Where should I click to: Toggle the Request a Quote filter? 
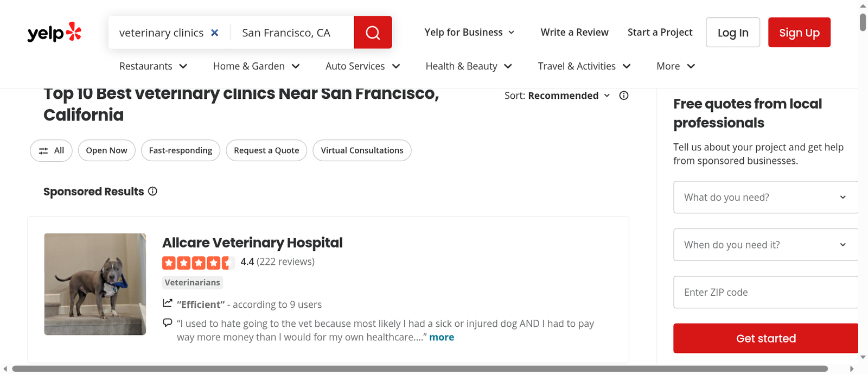[266, 150]
